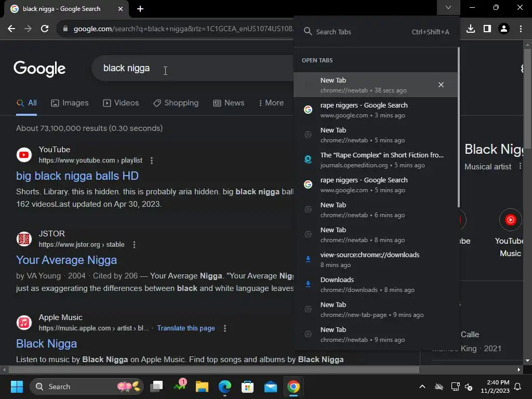Image resolution: width=532 pixels, height=399 pixels.
Task: Open Microsoft Store from the taskbar
Action: point(247,387)
